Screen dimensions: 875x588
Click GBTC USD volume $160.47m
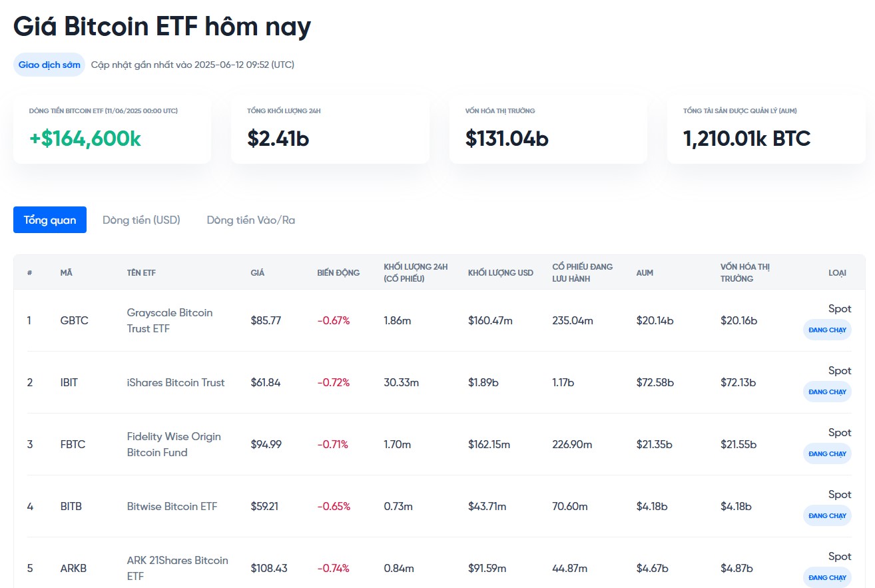[490, 320]
